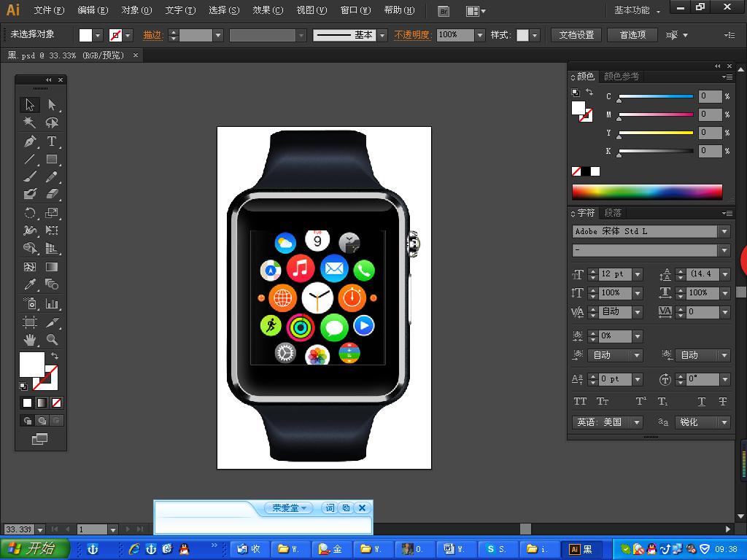The image size is (747, 560).
Task: Switch to the 颜色参考 tab
Action: [622, 76]
